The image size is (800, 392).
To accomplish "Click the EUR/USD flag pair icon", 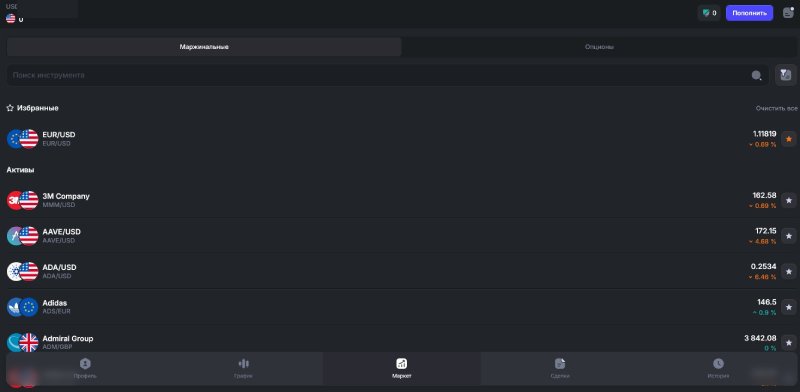I will tap(22, 139).
